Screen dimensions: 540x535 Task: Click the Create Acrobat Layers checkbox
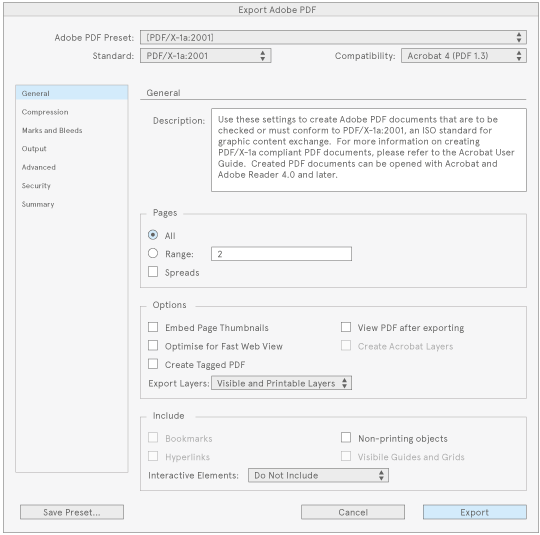346,346
